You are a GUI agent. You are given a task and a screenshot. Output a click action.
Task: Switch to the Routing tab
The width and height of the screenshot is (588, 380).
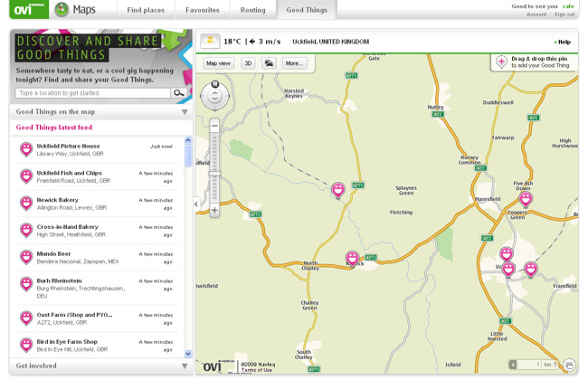click(252, 10)
